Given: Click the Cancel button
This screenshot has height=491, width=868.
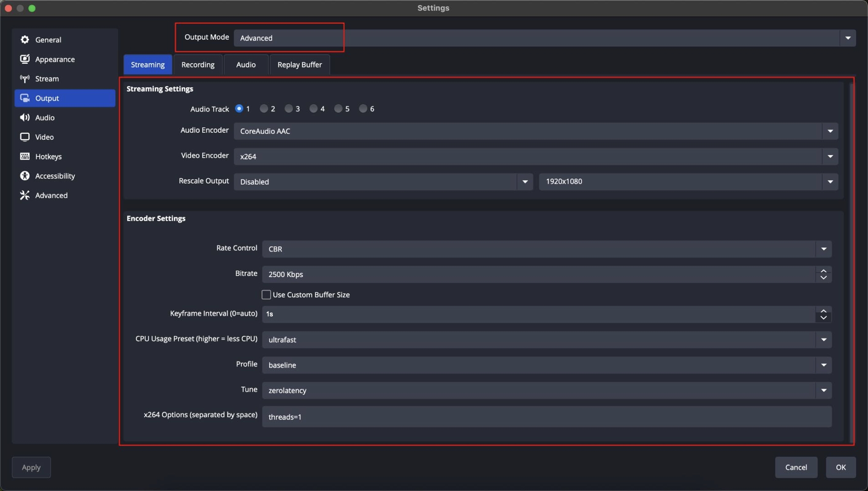Looking at the screenshot, I should pos(796,467).
